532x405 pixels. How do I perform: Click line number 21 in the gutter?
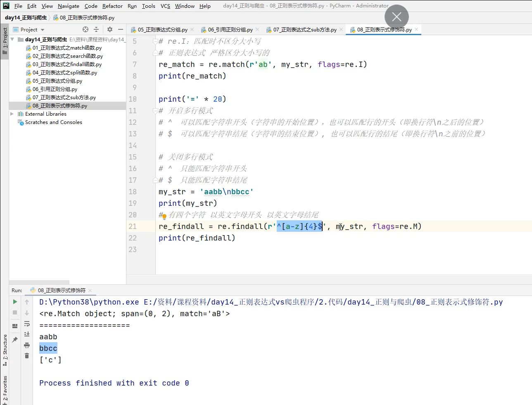pos(133,226)
